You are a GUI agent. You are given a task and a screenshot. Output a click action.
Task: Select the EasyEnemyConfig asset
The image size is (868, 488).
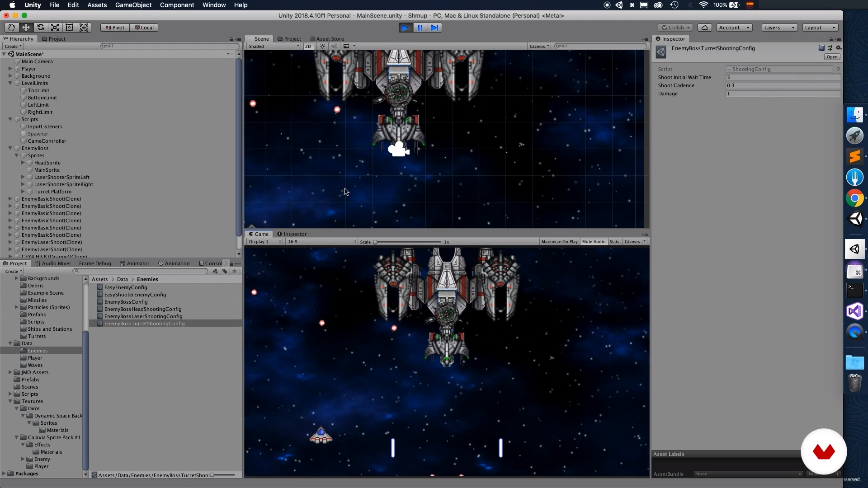(126, 287)
